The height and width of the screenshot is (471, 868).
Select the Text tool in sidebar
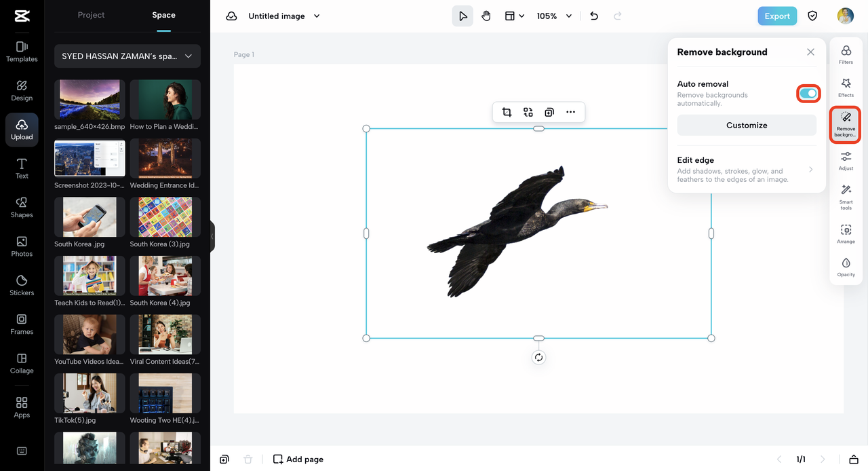[22, 168]
